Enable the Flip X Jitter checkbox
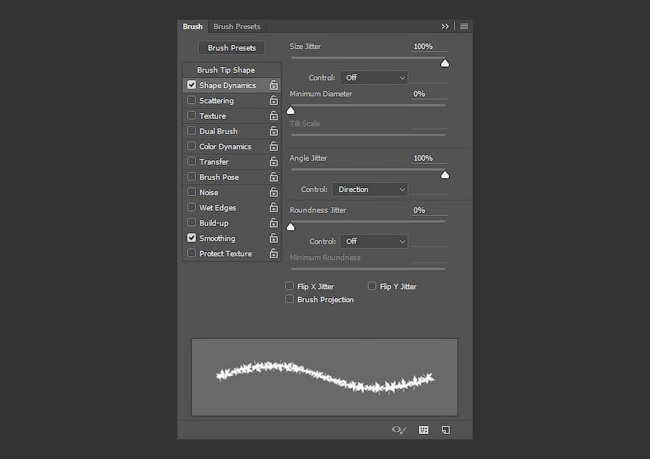650x459 pixels. 289,286
